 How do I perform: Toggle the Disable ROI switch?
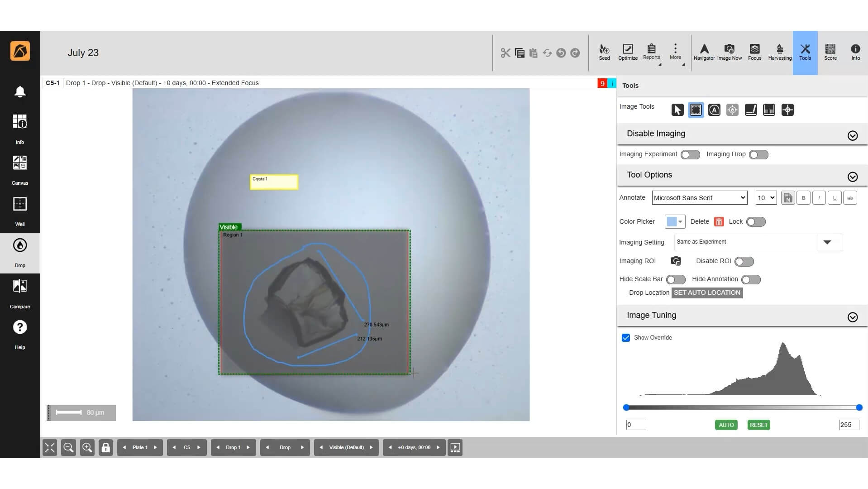click(x=744, y=262)
